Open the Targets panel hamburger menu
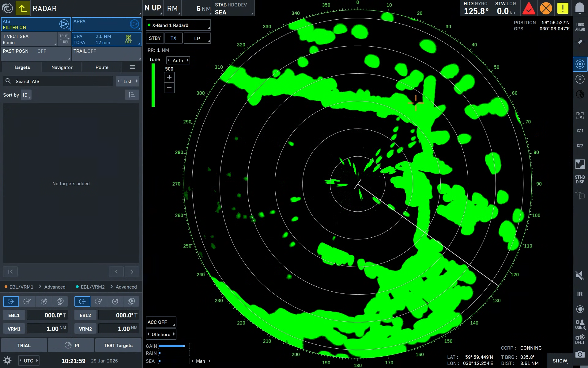Image resolution: width=588 pixels, height=368 pixels. click(132, 67)
